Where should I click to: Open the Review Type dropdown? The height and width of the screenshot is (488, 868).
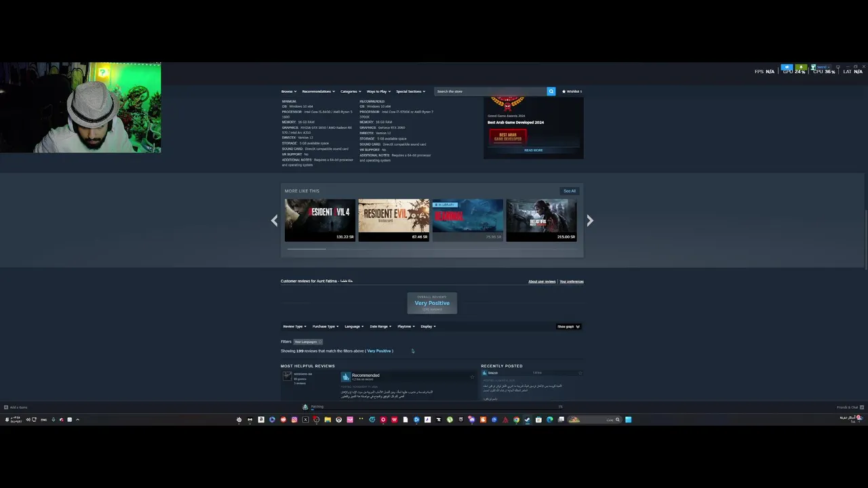coord(294,327)
